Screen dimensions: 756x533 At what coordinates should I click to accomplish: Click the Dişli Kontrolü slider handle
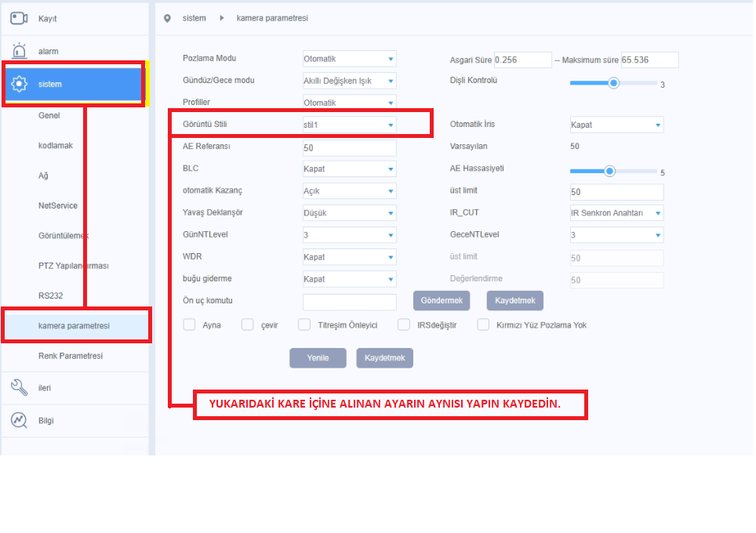click(x=614, y=82)
